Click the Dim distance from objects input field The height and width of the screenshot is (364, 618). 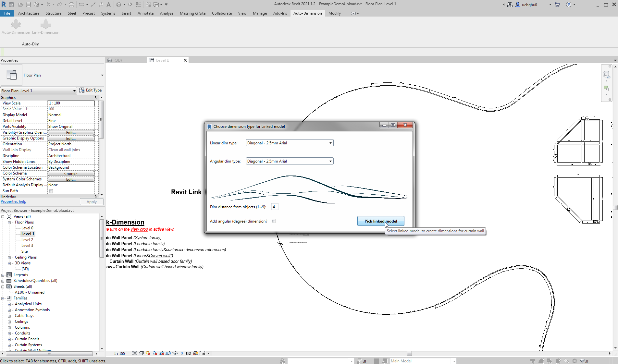click(x=275, y=207)
